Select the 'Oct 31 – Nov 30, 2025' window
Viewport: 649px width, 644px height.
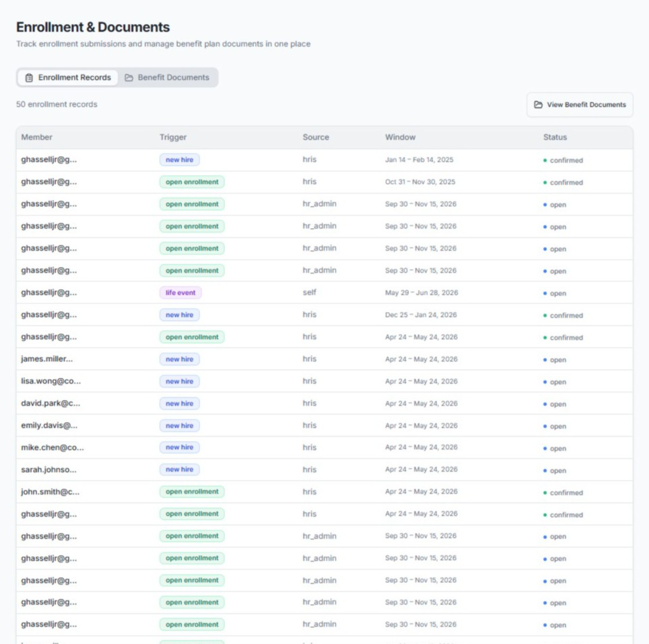tap(420, 182)
